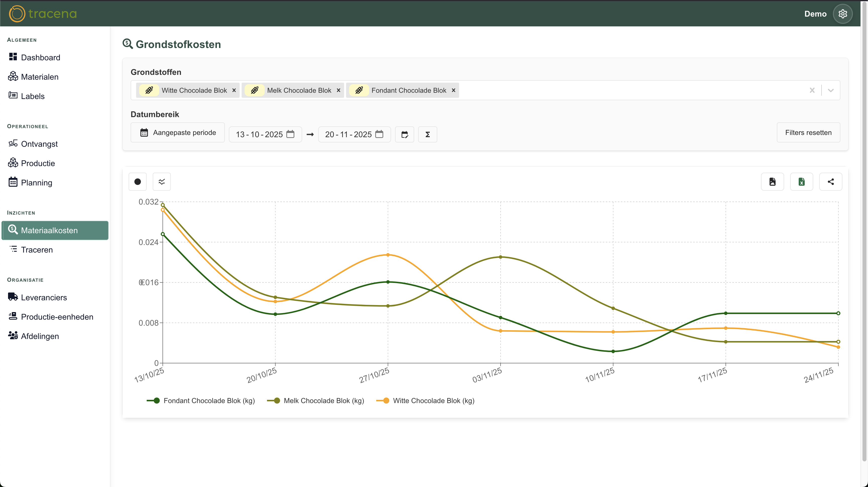This screenshot has height=487, width=868.
Task: Remove the Witte Chocolade Blok filter chip
Action: click(234, 90)
